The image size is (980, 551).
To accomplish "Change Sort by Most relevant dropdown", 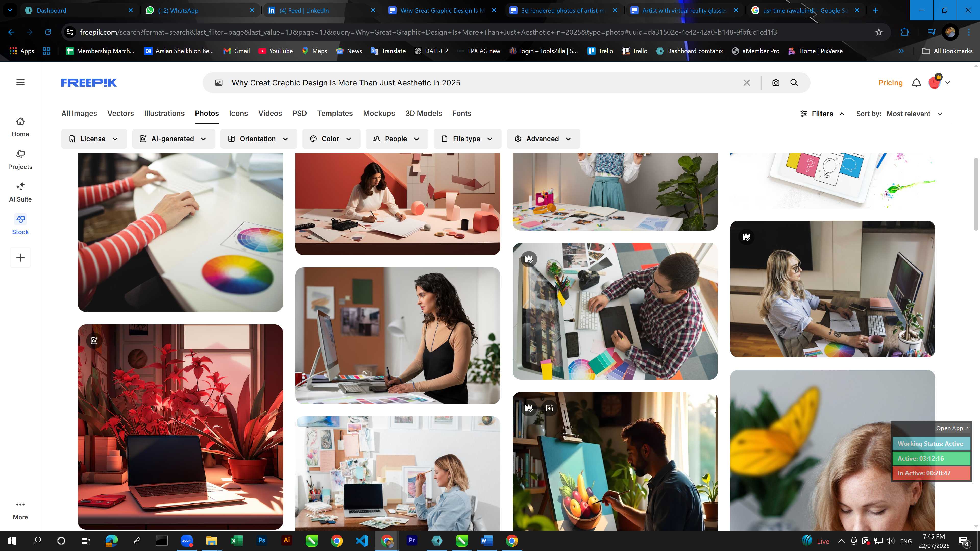I will (x=915, y=114).
